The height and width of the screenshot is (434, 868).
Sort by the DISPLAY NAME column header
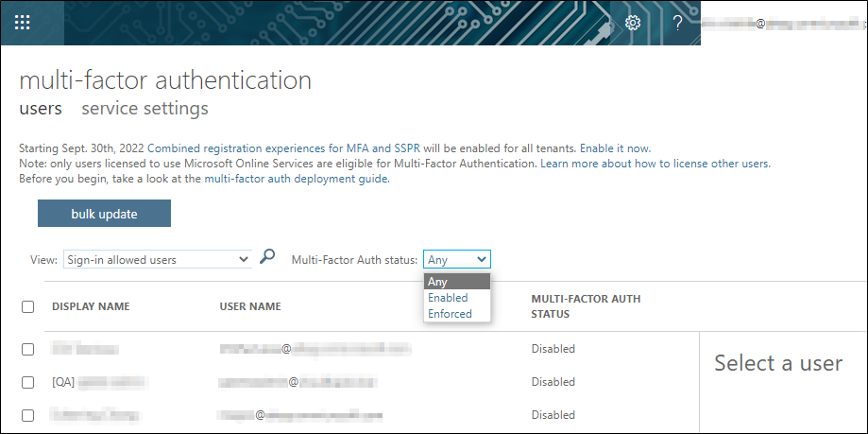[91, 306]
